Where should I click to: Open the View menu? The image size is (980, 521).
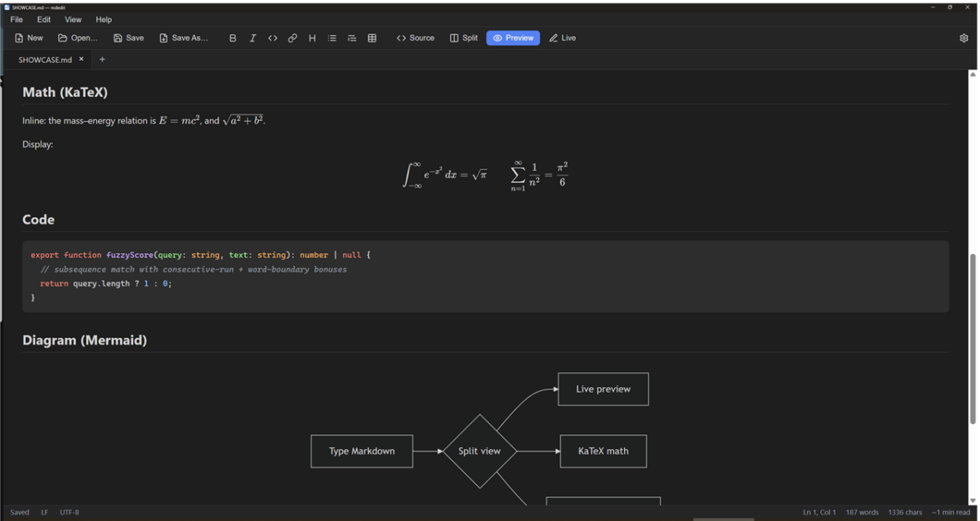point(73,20)
